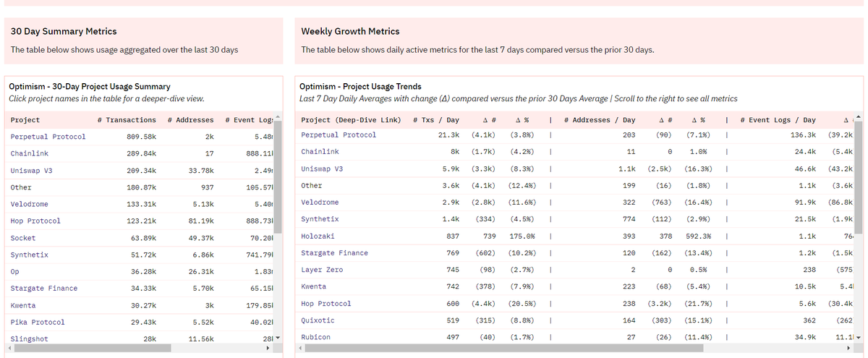This screenshot has height=358, width=868.
Task: Open Kwenta in 30-Day Summary table
Action: point(23,306)
